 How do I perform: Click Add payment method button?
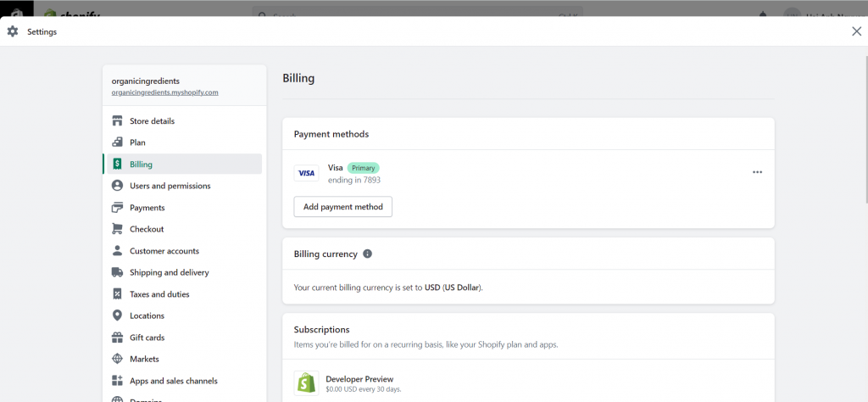click(x=342, y=207)
